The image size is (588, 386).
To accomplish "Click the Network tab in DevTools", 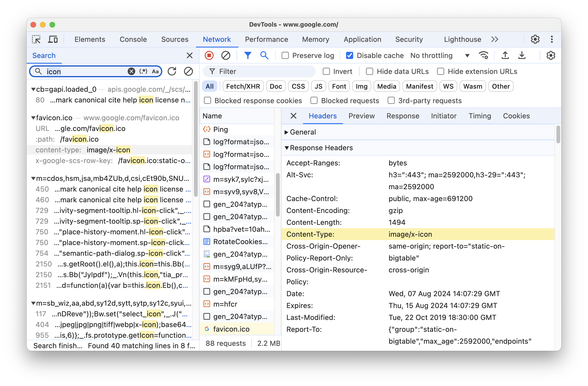I will tap(216, 39).
